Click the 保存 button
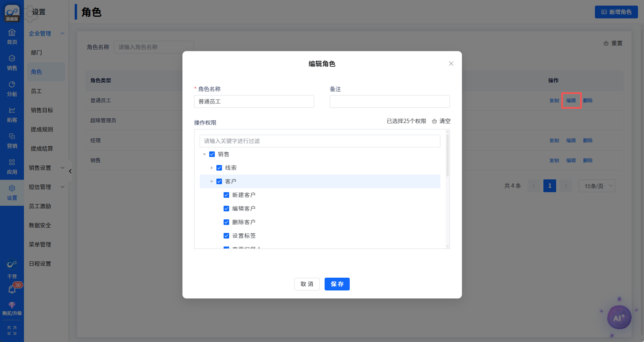The width and height of the screenshot is (644, 342). pos(337,284)
